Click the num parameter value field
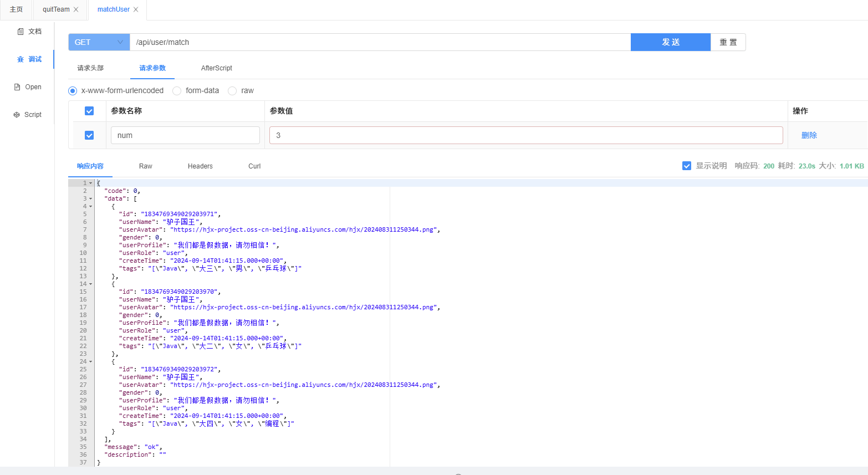The image size is (868, 475). click(x=525, y=135)
